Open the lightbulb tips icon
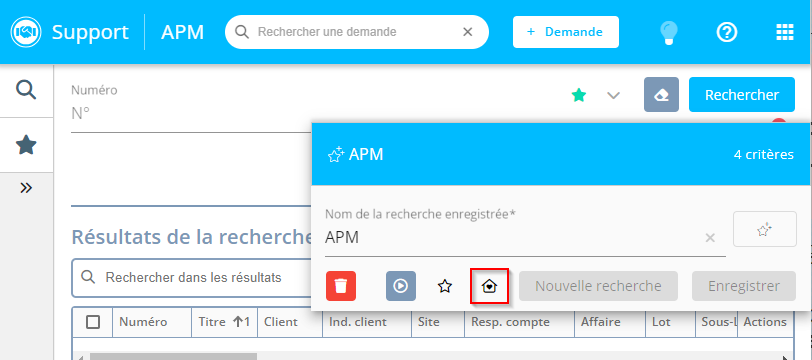 (669, 32)
